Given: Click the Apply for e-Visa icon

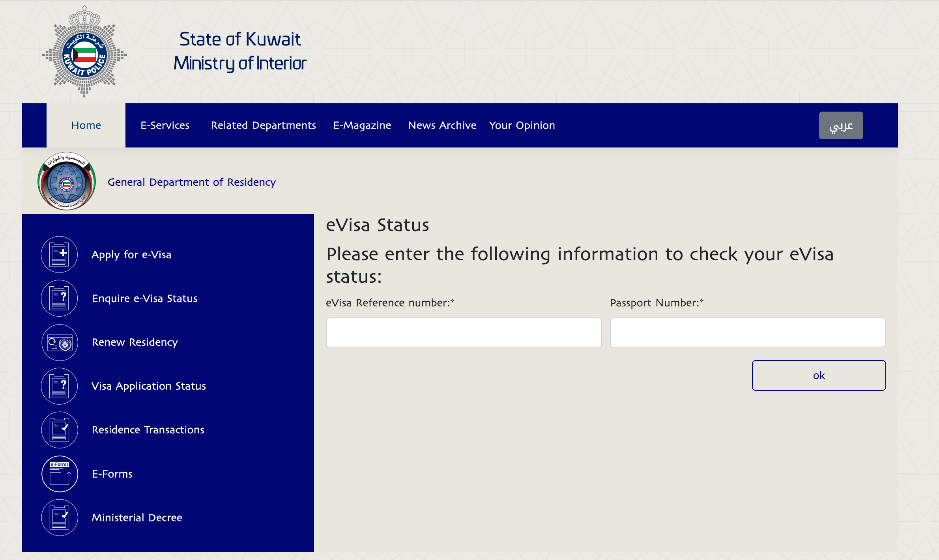Looking at the screenshot, I should pos(61,255).
